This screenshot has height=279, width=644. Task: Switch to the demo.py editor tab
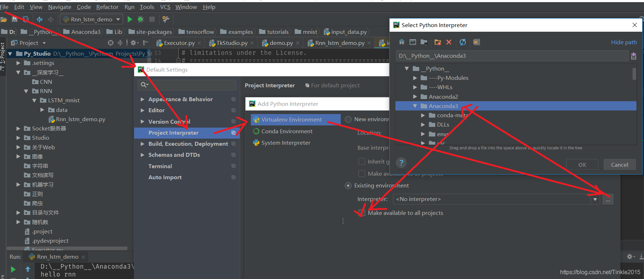(x=281, y=43)
